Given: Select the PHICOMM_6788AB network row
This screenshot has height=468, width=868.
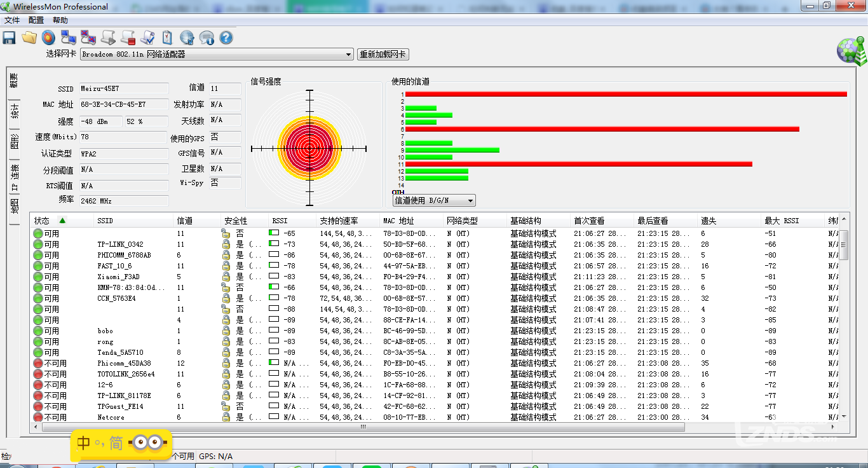Looking at the screenshot, I should point(435,255).
